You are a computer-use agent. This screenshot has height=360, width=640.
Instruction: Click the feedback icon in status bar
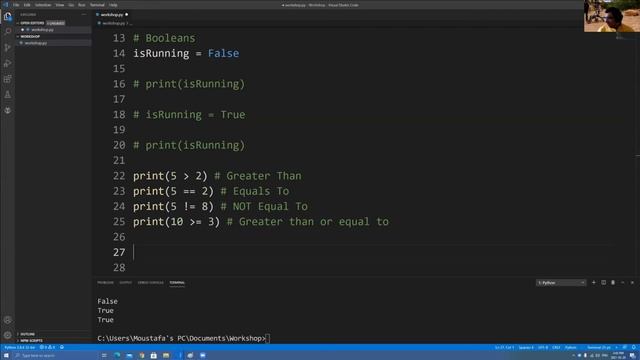(625, 347)
